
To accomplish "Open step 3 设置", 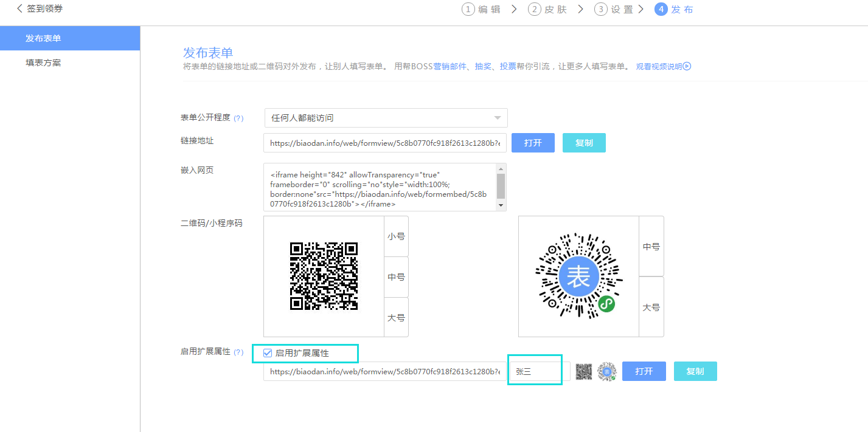I will [x=614, y=9].
